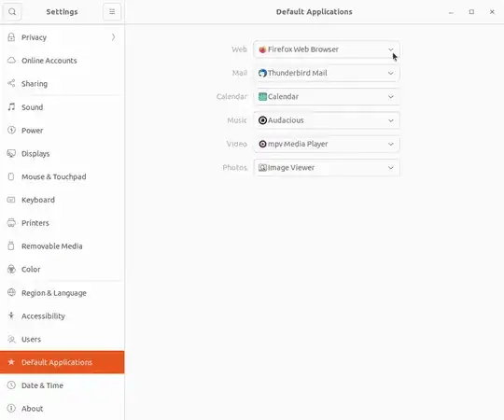504x420 pixels.
Task: Open the Calendar default application dropdown
Action: point(327,97)
